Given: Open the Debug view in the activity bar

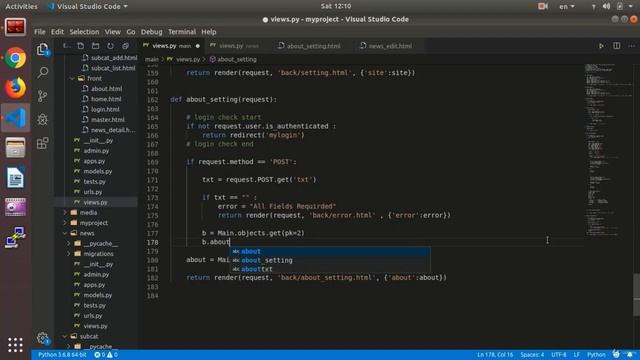Looking at the screenshot, I should 42,119.
